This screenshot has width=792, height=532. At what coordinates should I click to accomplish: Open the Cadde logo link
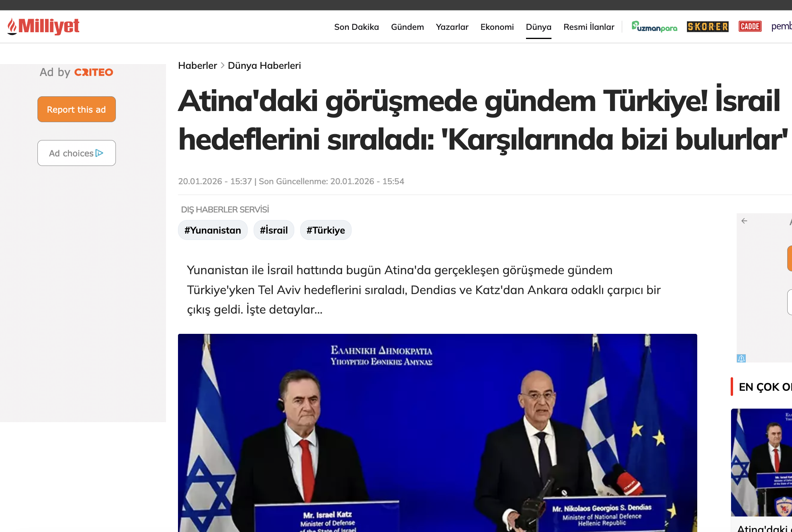coord(750,27)
